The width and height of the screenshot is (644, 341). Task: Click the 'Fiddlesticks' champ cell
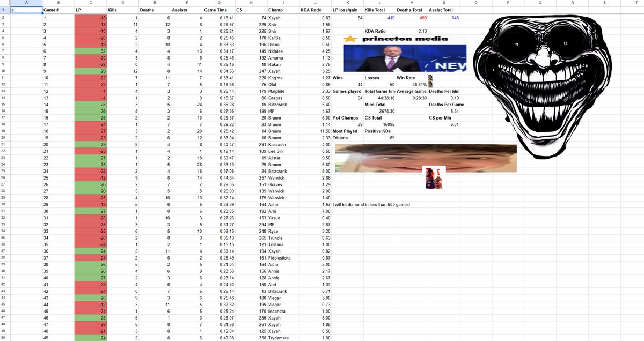pyautogui.click(x=283, y=258)
